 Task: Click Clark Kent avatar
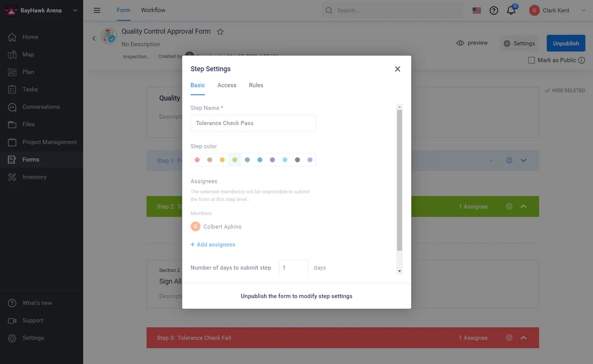[x=534, y=10]
